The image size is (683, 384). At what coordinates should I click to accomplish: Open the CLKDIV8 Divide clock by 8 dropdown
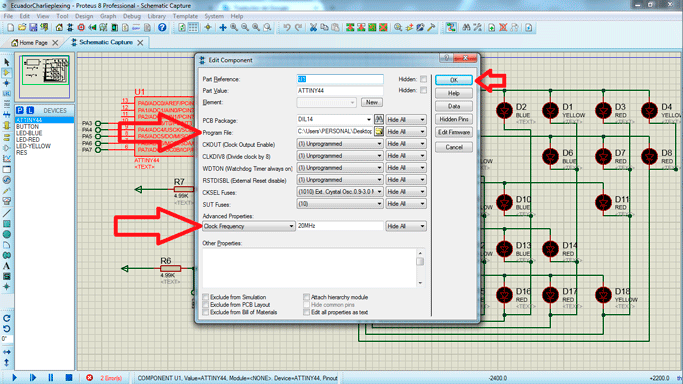[340, 155]
